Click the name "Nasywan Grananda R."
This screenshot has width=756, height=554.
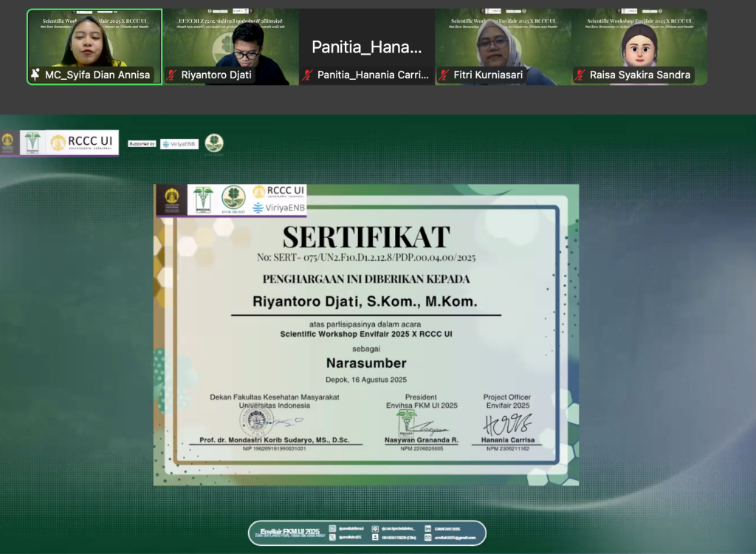tap(422, 440)
